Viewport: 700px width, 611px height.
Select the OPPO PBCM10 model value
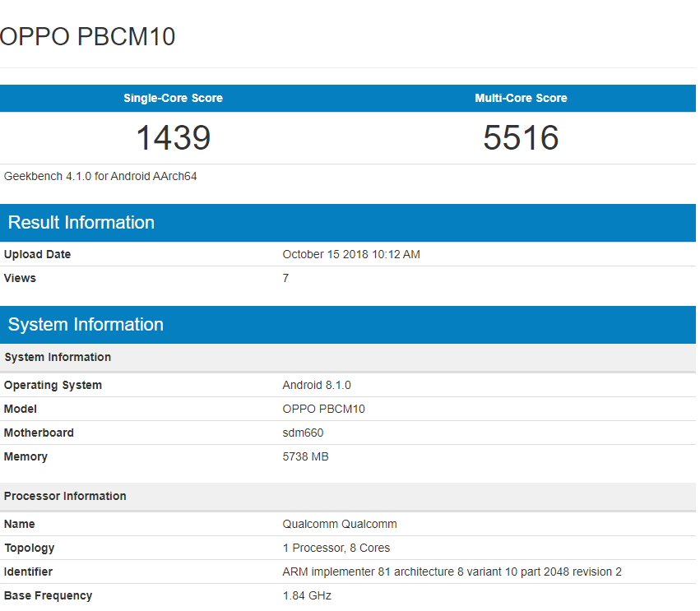click(x=323, y=409)
